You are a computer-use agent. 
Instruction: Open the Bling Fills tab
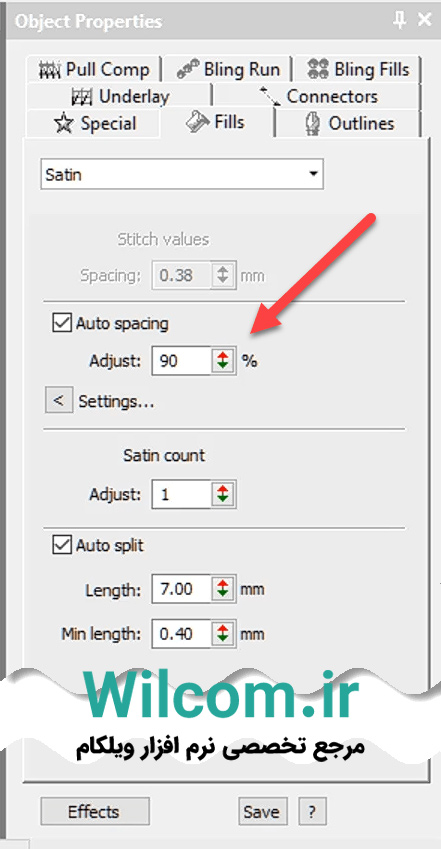tap(358, 69)
